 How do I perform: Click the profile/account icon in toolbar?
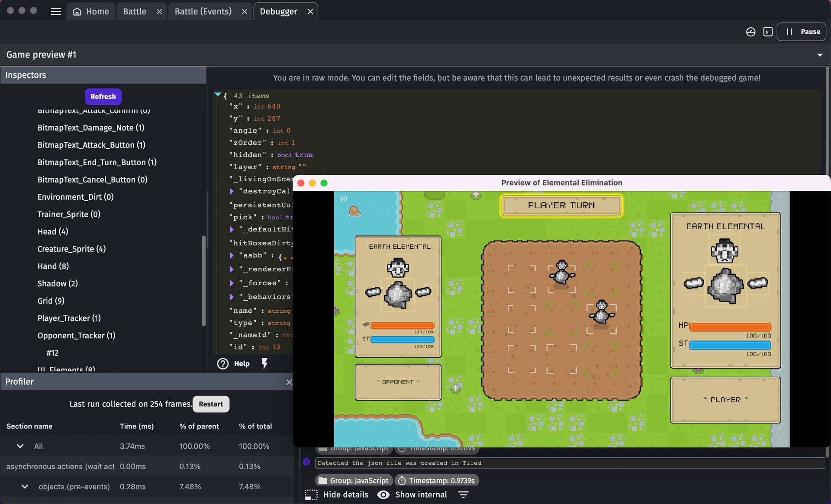[x=750, y=32]
